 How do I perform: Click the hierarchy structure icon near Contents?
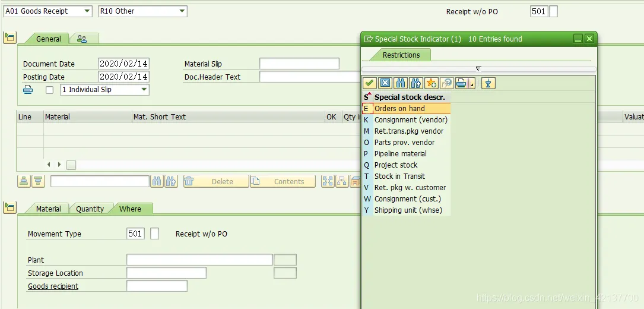coord(342,181)
